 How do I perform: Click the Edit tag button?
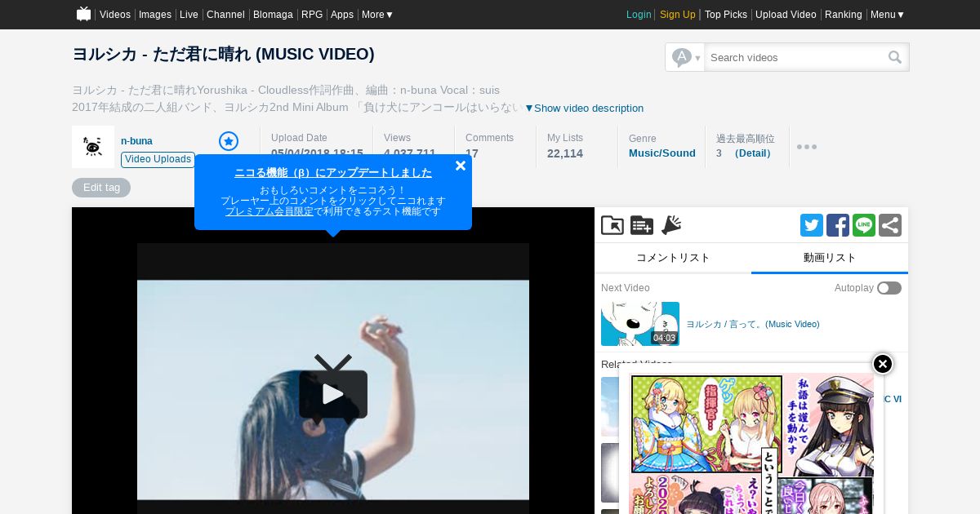(101, 188)
